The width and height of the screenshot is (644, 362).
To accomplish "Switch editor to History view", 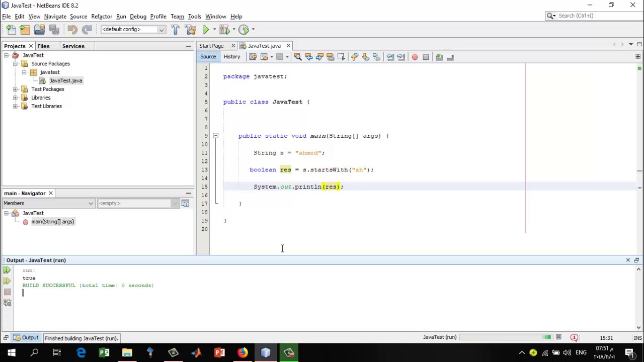I will click(x=232, y=57).
